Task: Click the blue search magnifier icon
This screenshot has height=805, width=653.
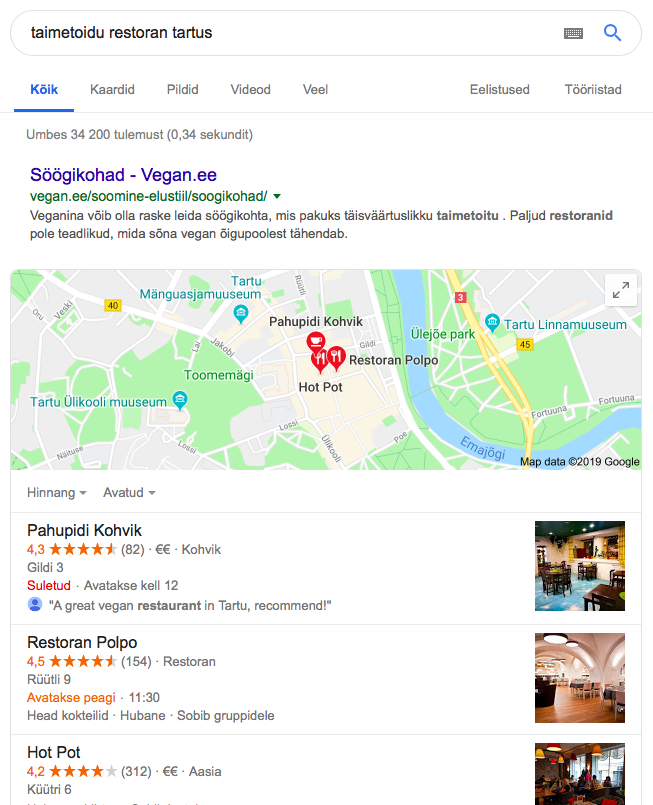Action: pos(612,33)
